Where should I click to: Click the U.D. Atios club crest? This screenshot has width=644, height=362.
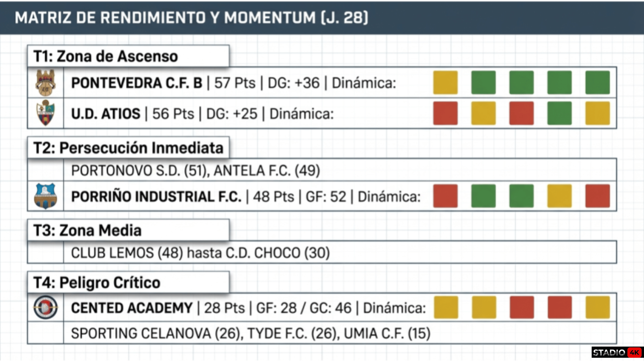[45, 113]
